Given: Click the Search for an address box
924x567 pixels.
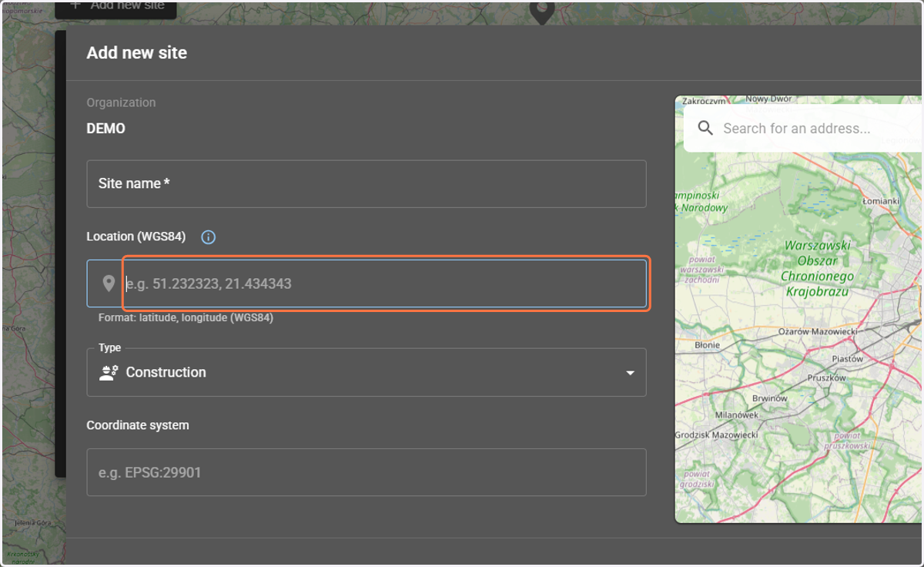Looking at the screenshot, I should (x=801, y=129).
